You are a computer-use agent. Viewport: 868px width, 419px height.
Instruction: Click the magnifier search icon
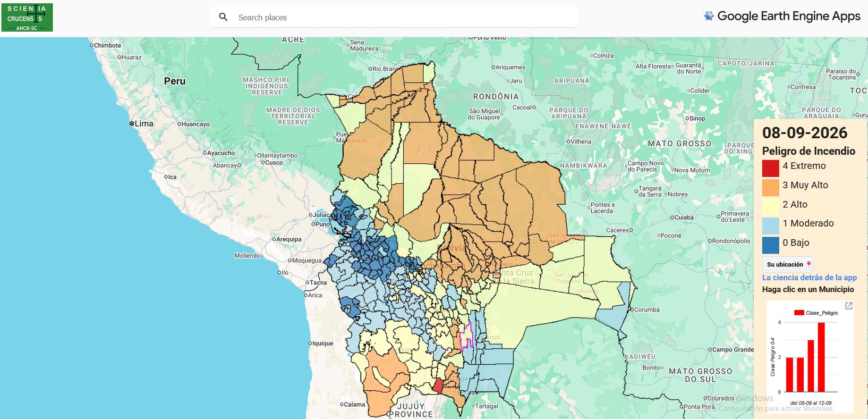click(x=223, y=17)
